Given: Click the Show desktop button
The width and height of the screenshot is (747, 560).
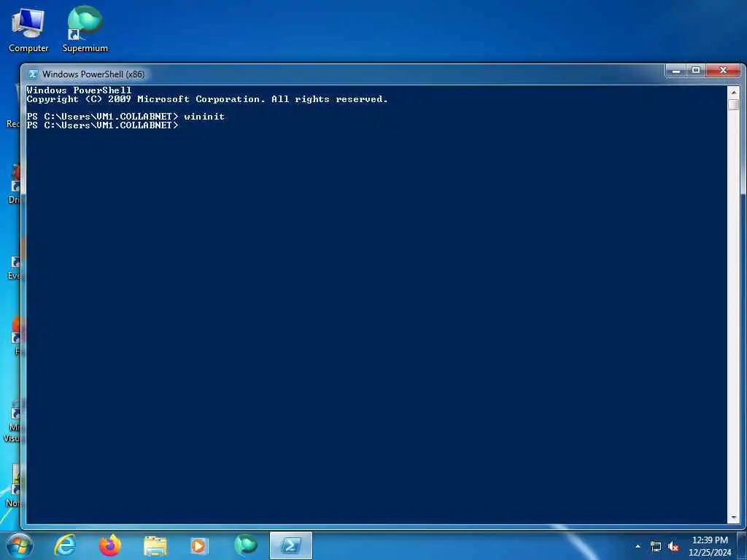Looking at the screenshot, I should click(742, 545).
